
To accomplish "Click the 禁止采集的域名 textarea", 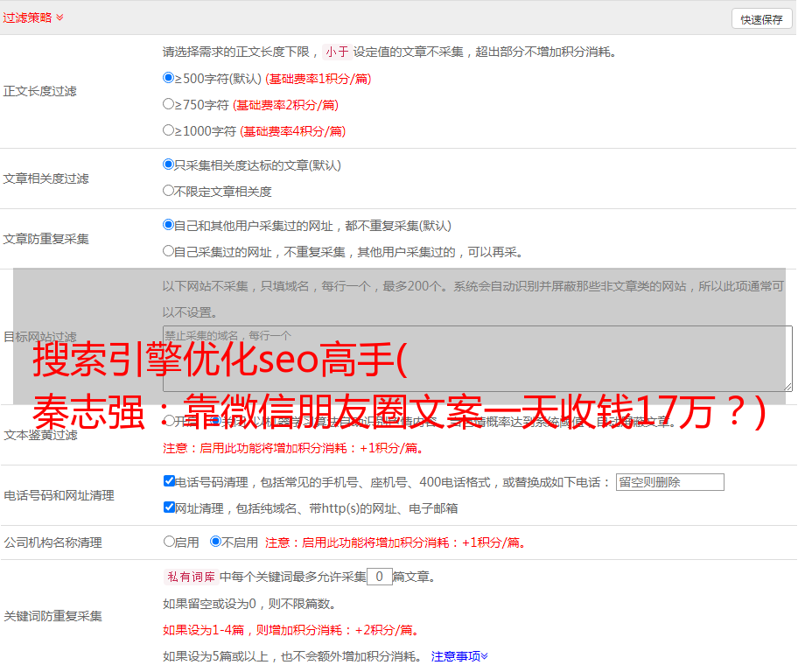I will [478, 359].
